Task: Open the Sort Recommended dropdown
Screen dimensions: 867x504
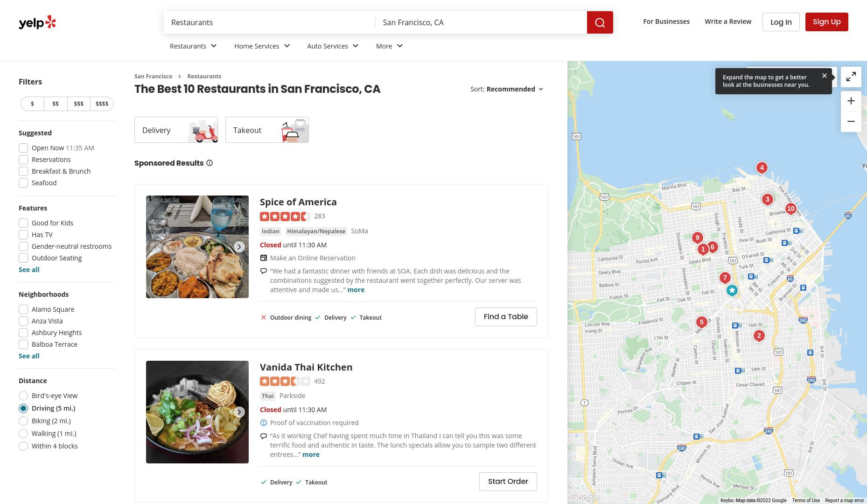Action: pos(507,89)
